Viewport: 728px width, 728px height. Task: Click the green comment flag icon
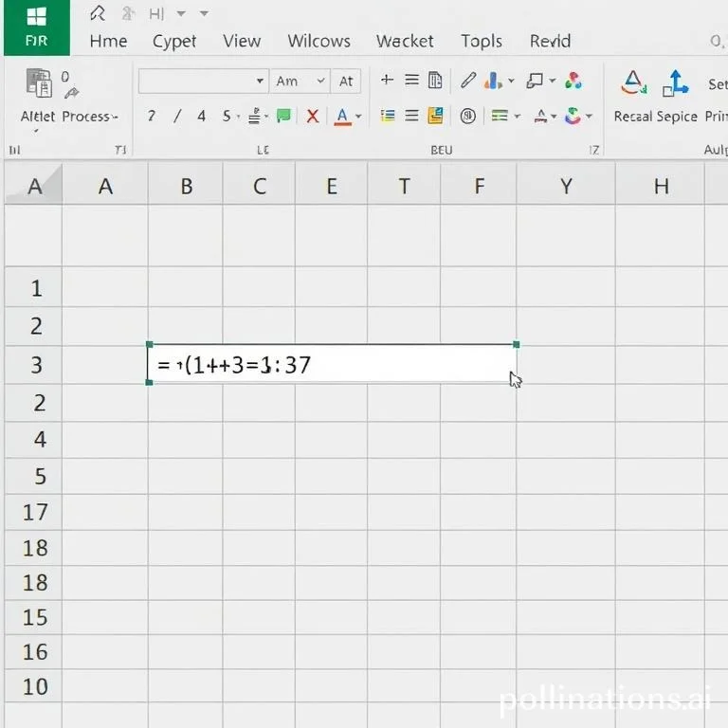(x=283, y=115)
